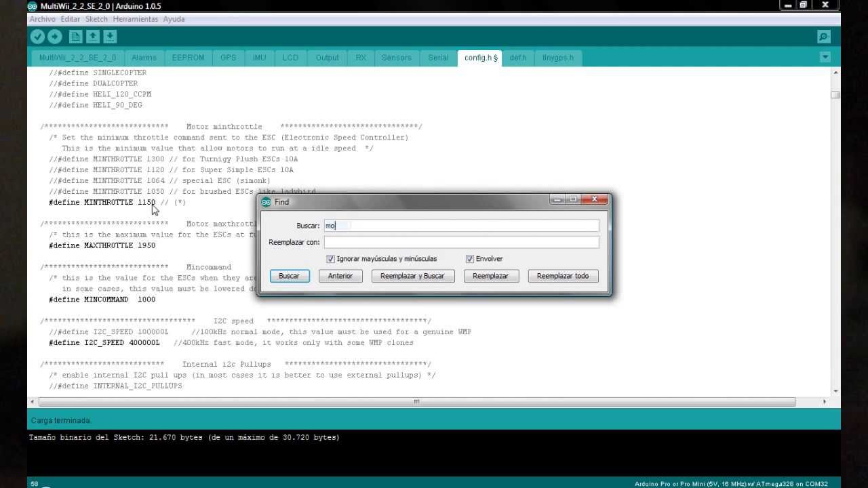The image size is (868, 488).
Task: Open the Ayuda menu
Action: pyautogui.click(x=174, y=19)
